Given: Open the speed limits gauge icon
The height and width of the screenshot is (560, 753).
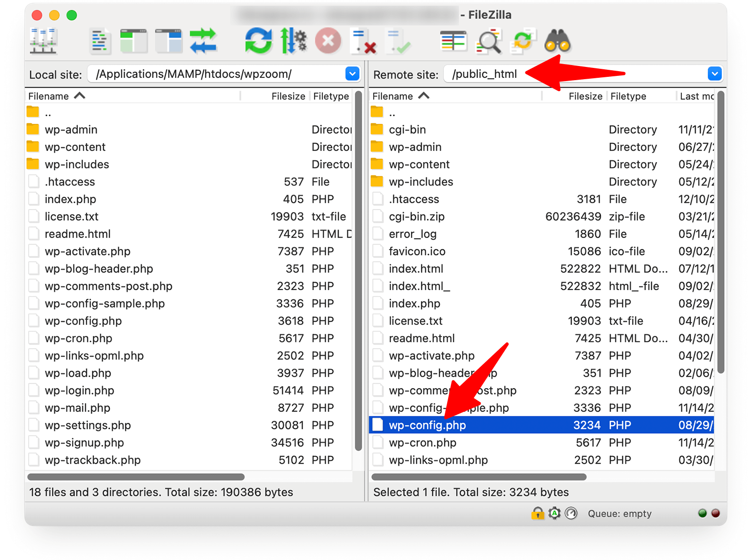Looking at the screenshot, I should pyautogui.click(x=571, y=513).
